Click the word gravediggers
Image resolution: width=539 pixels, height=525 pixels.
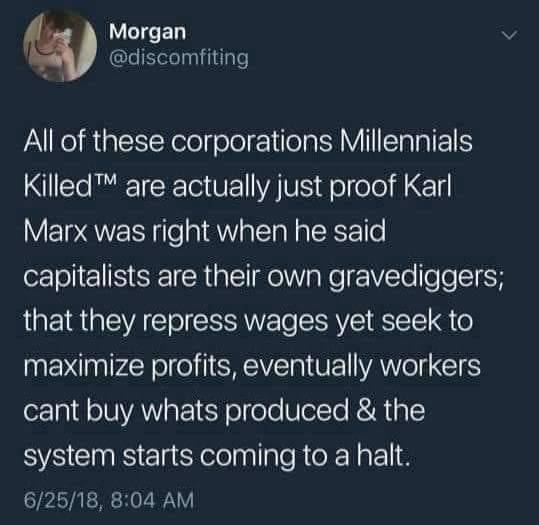413,278
